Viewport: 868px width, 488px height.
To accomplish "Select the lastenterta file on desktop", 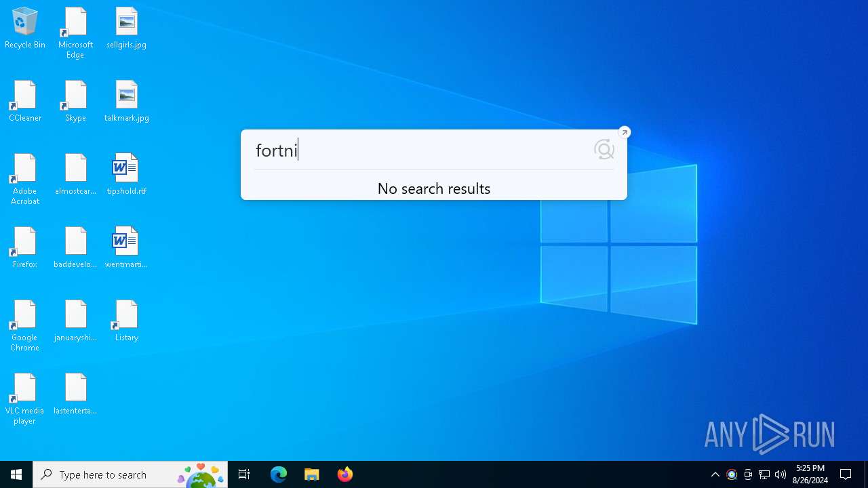I will tap(75, 394).
